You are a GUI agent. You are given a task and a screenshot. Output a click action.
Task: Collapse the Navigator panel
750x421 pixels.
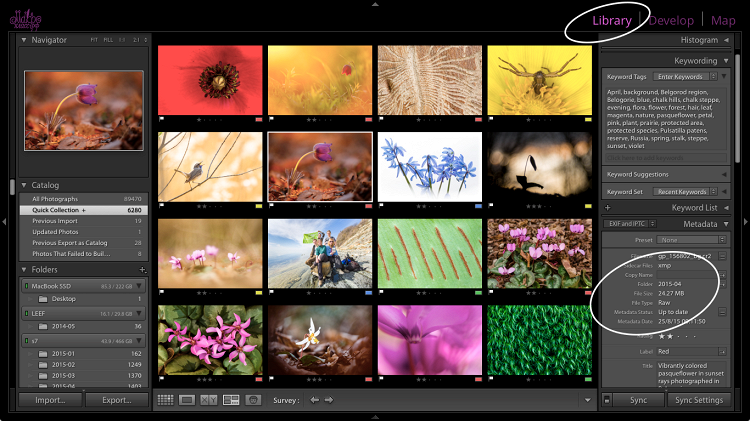[x=23, y=40]
